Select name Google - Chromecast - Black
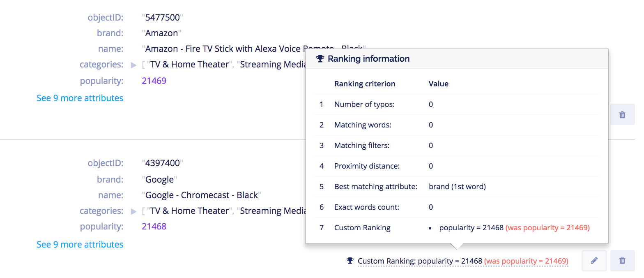The height and width of the screenshot is (278, 644). [201, 195]
